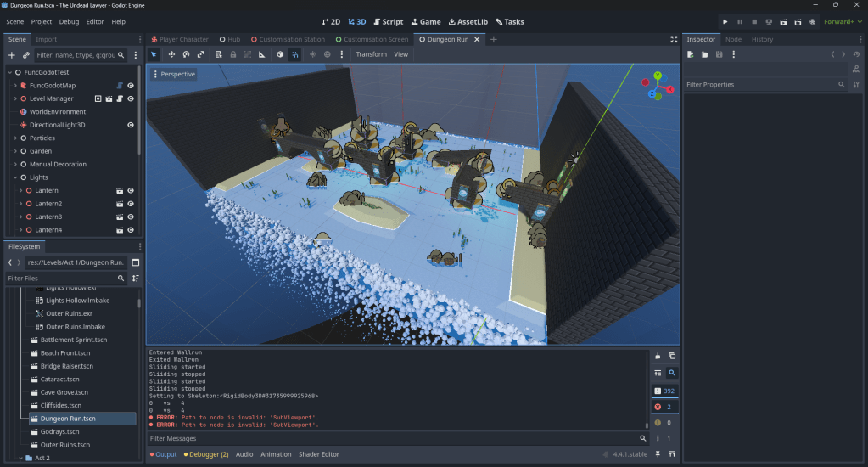Toggle distraction-free mode icon above viewport

click(674, 39)
